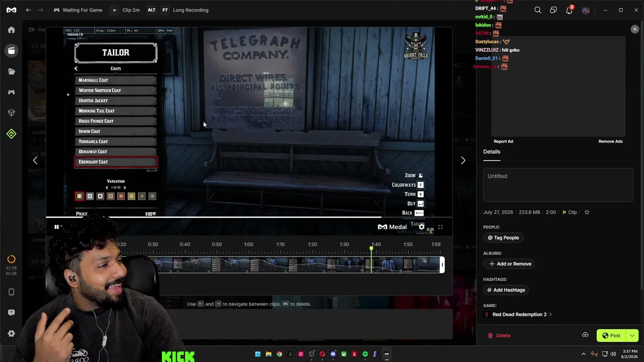This screenshot has height=362, width=644.
Task: Pause the clip playback
Action: point(56,227)
